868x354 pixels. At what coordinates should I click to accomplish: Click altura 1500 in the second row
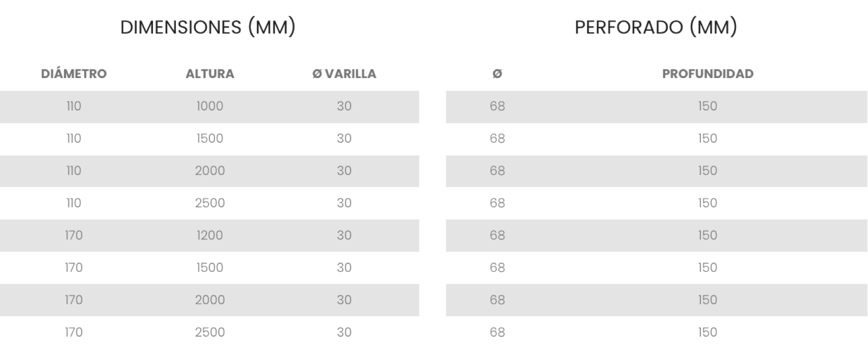click(210, 139)
